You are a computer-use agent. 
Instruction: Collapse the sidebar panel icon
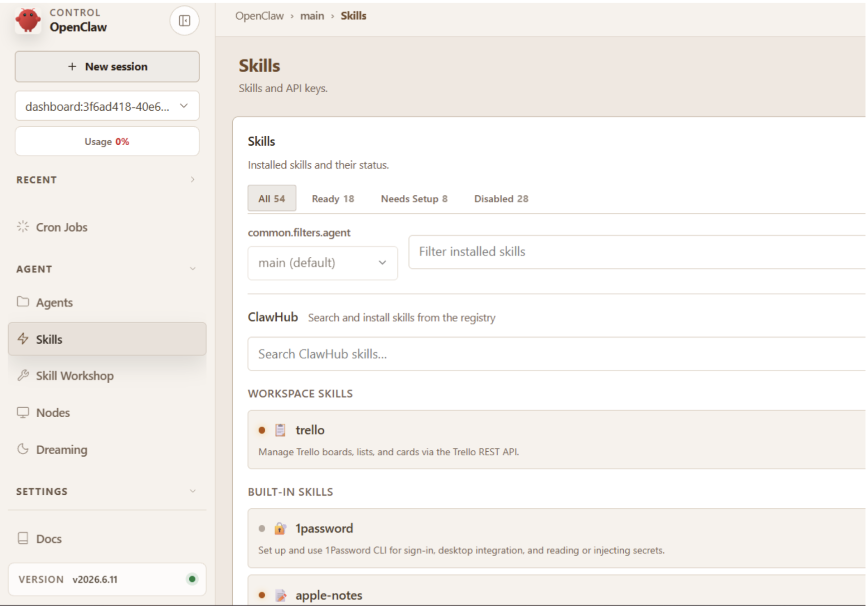184,21
